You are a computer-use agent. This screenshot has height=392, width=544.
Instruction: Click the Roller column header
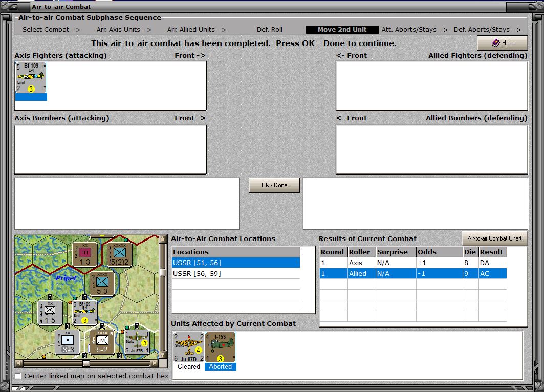click(x=361, y=252)
